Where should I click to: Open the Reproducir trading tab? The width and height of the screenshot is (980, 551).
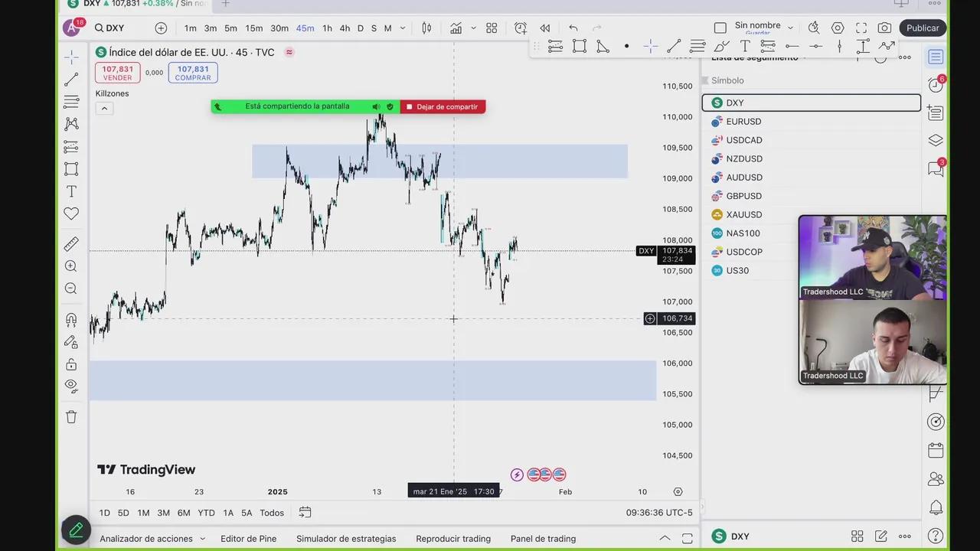coord(453,539)
